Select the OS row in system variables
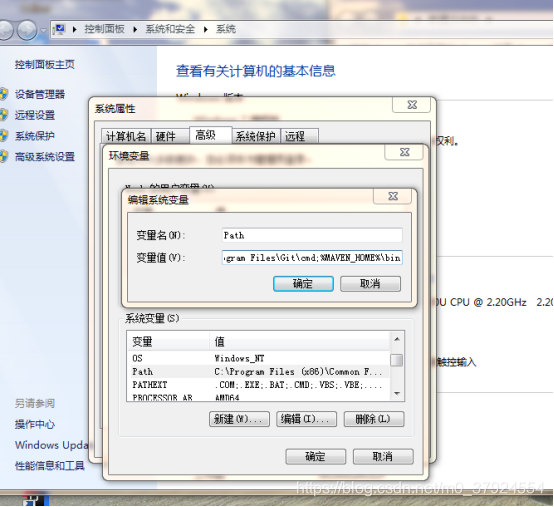Viewport: 554px width, 507px height. [258, 358]
